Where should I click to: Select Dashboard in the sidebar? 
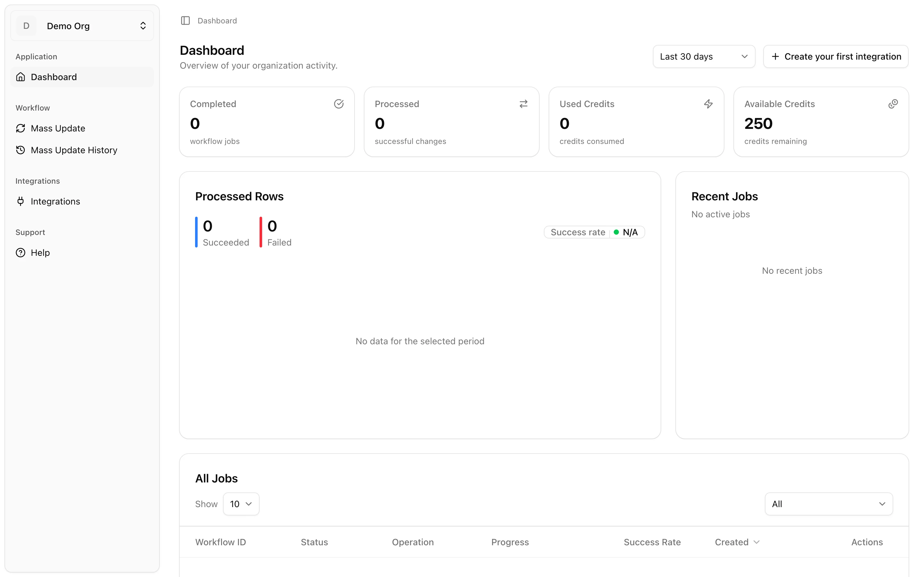click(54, 77)
